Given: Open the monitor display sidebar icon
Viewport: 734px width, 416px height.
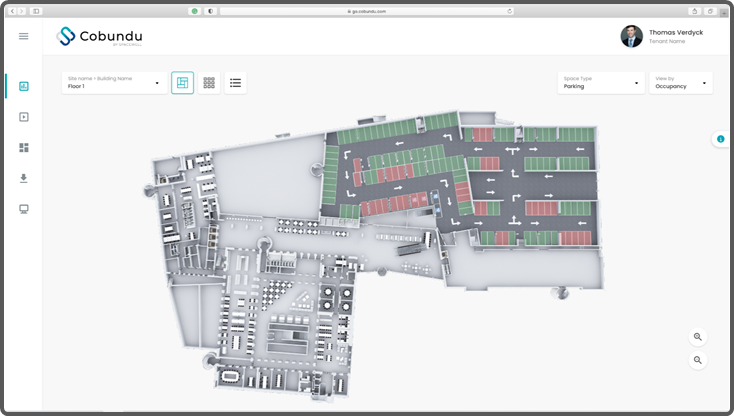Looking at the screenshot, I should [x=24, y=209].
